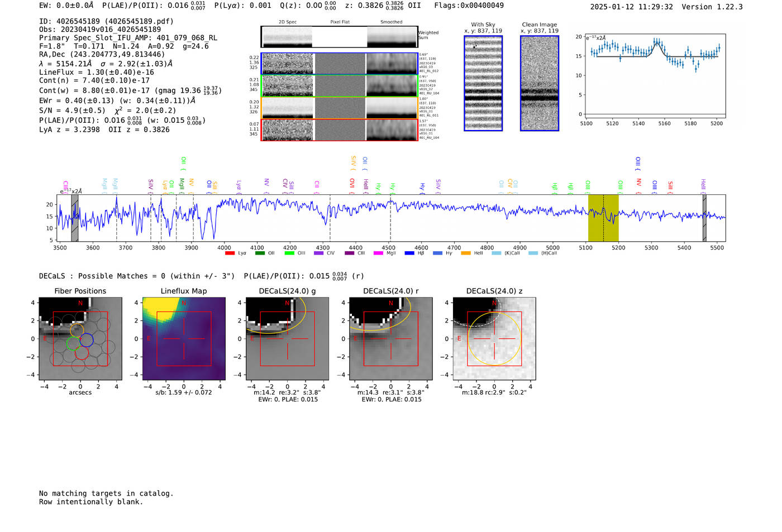Image resolution: width=782 pixels, height=532 pixels.
Task: Click the blue fiber circle in Fiber Positions
Action: [87, 339]
